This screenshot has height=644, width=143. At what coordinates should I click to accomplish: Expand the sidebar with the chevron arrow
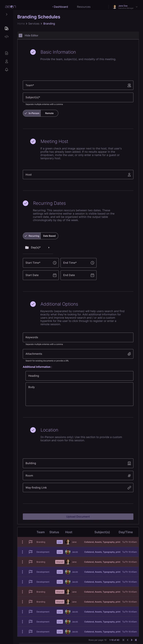pos(7,14)
